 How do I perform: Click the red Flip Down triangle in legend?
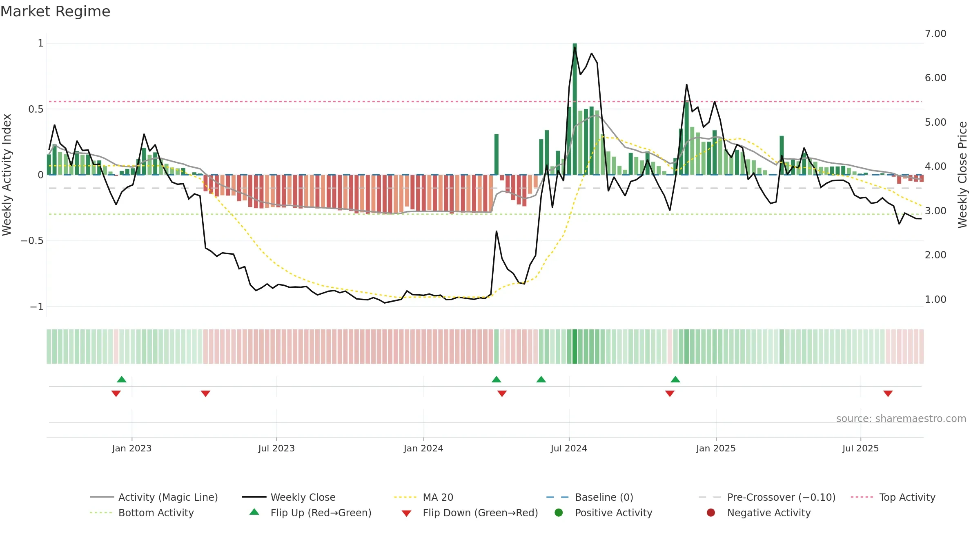[406, 513]
